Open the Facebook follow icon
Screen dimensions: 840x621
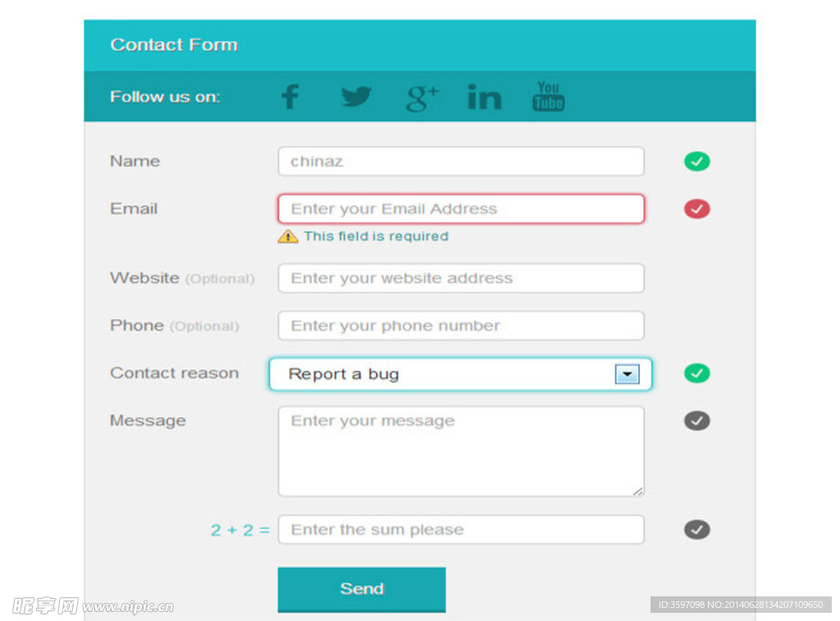[x=290, y=97]
